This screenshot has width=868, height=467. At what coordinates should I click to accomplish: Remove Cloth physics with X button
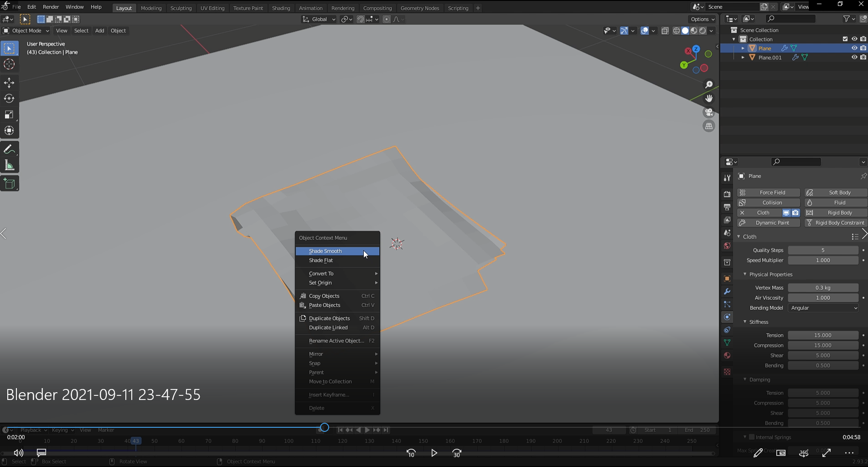point(742,213)
